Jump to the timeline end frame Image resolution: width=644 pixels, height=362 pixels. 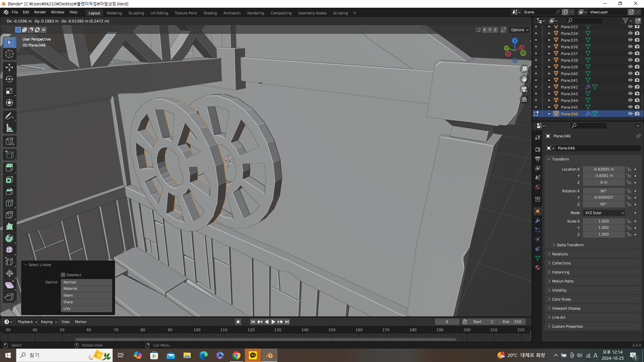[x=287, y=322]
